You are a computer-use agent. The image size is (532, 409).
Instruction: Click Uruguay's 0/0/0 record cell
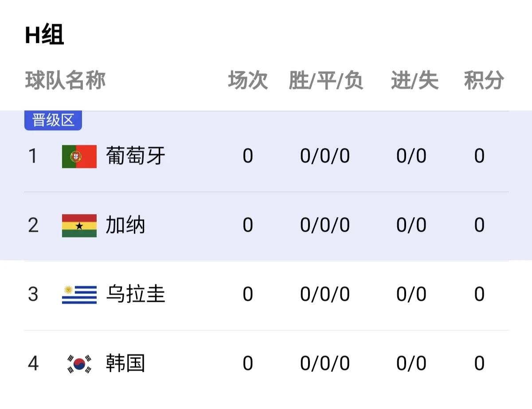[x=325, y=294]
